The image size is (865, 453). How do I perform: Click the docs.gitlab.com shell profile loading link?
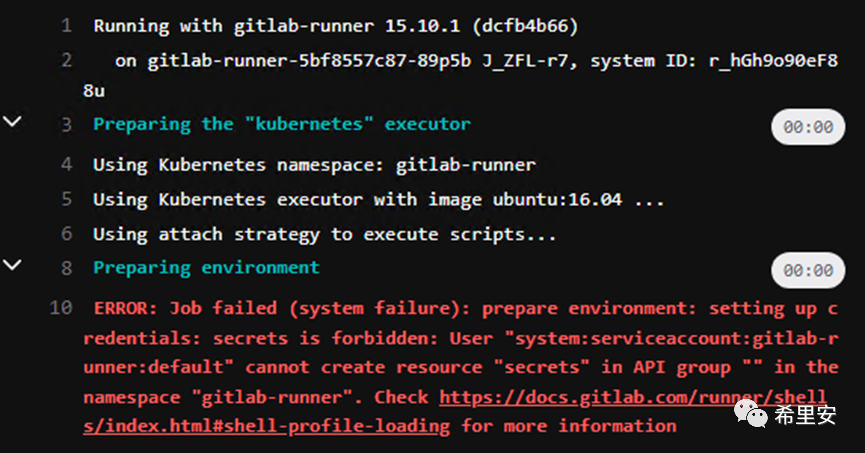455,412
